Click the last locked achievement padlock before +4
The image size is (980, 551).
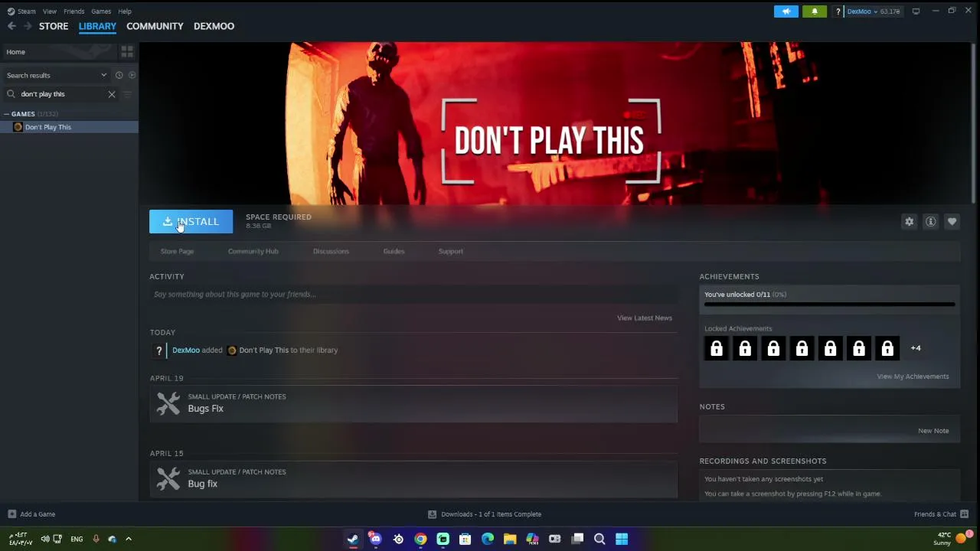tap(887, 349)
